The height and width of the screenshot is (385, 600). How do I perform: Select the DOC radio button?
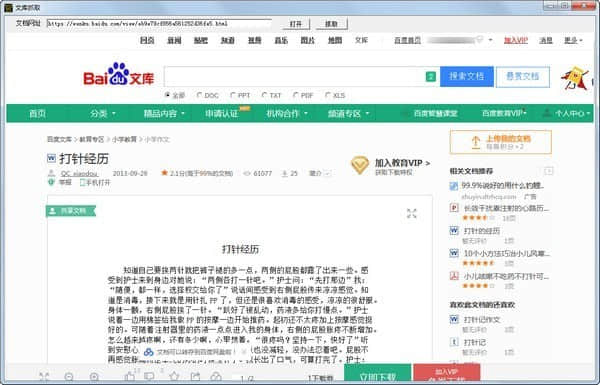pos(199,95)
